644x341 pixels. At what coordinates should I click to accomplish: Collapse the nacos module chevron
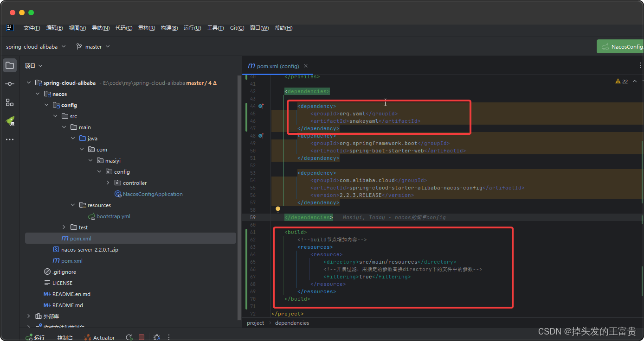pos(38,94)
